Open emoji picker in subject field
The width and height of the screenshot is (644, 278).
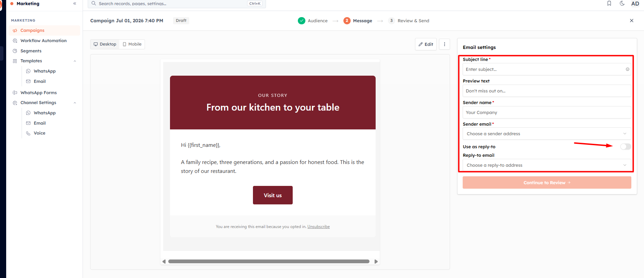click(628, 69)
